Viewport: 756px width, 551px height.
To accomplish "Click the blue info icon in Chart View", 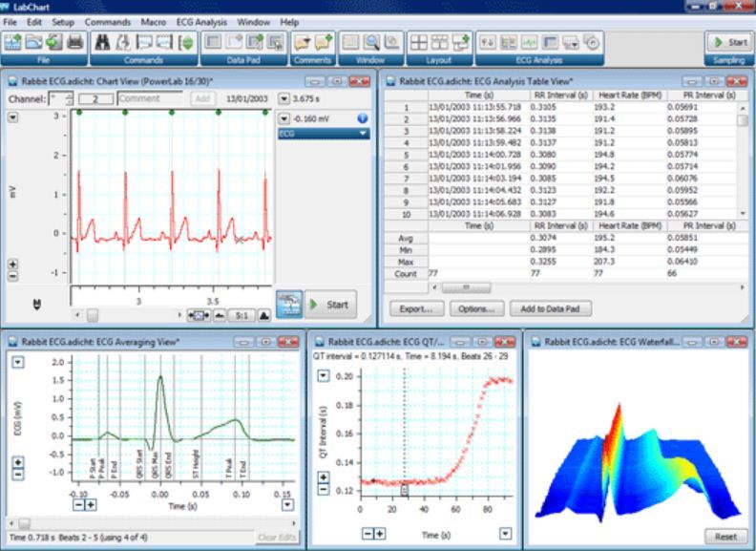I will 363,118.
